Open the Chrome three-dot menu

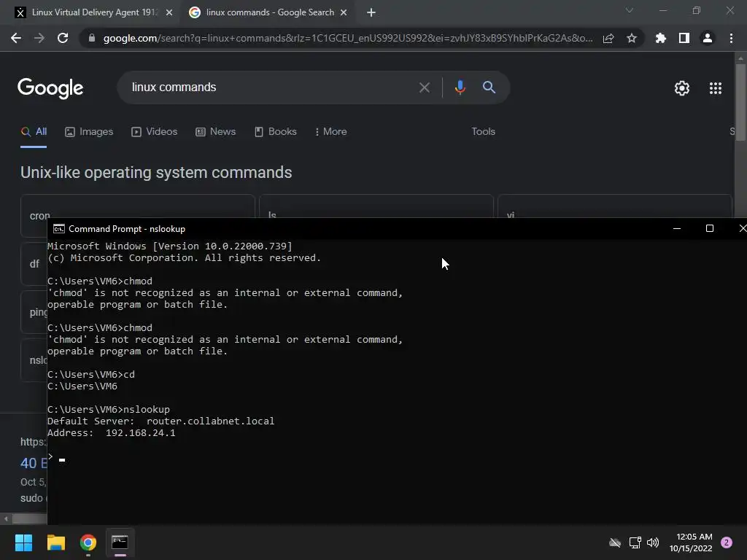731,38
